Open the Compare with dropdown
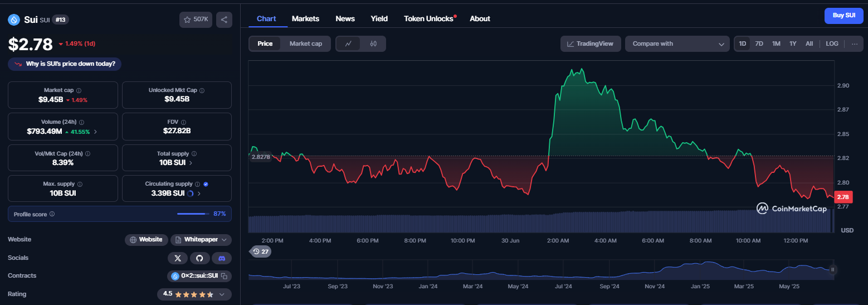The image size is (868, 305). 677,43
